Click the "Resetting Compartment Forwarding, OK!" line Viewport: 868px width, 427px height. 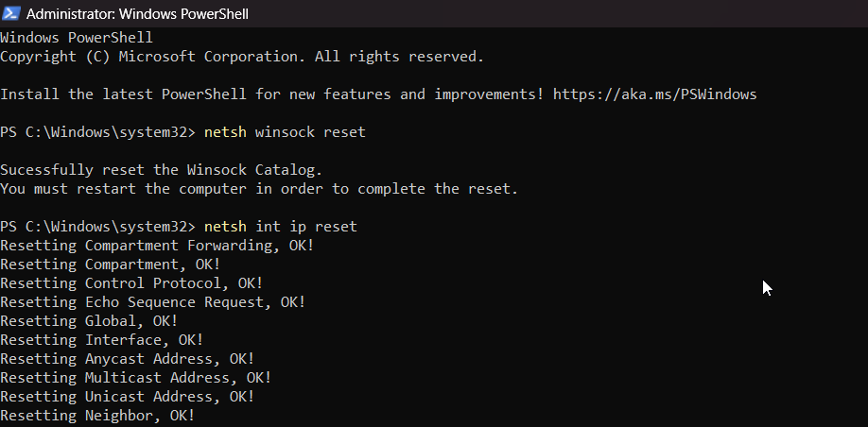click(156, 246)
